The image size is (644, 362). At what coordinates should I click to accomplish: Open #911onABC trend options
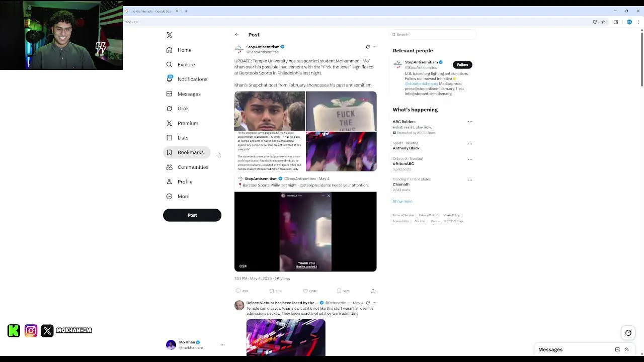pyautogui.click(x=470, y=159)
